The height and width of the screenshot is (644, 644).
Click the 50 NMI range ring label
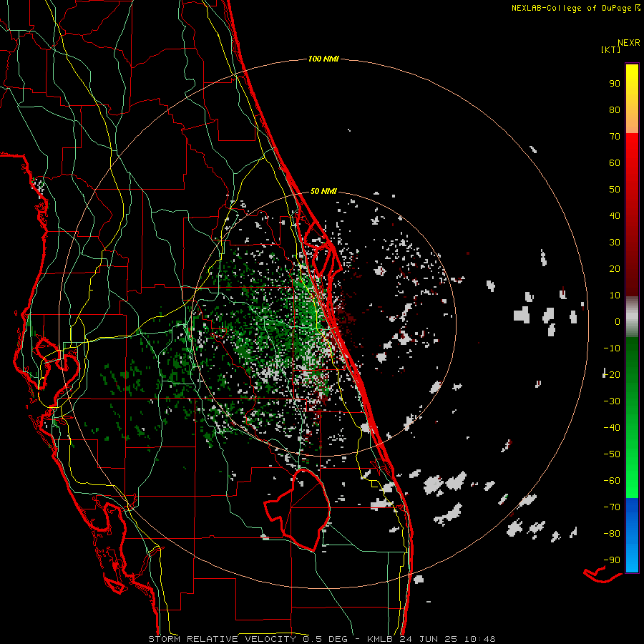pyautogui.click(x=323, y=191)
